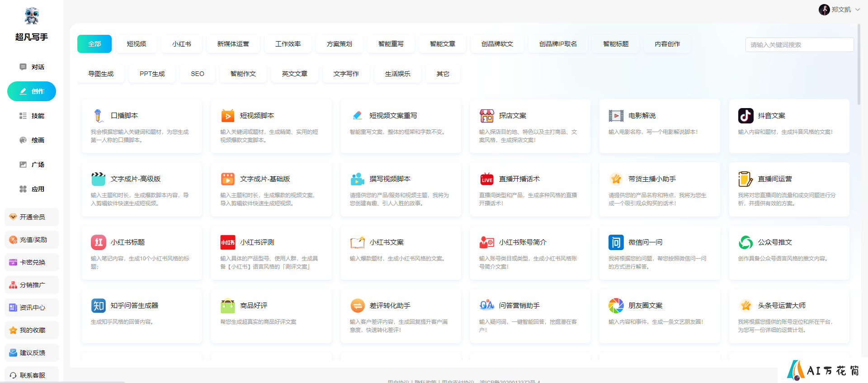Click the 短视频脚本 orange play icon
868x383 pixels.
pyautogui.click(x=228, y=116)
